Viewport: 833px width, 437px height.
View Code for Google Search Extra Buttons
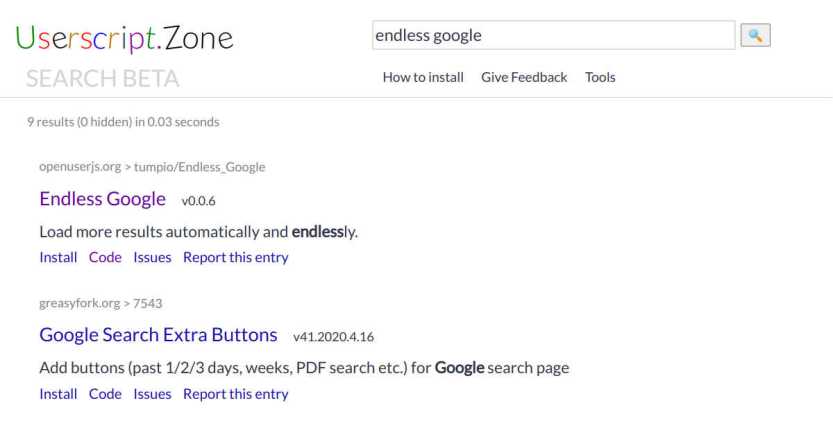(105, 394)
